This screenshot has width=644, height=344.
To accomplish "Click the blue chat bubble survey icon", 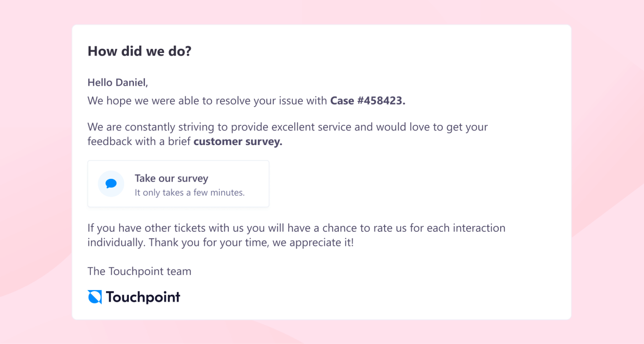I will tap(111, 184).
